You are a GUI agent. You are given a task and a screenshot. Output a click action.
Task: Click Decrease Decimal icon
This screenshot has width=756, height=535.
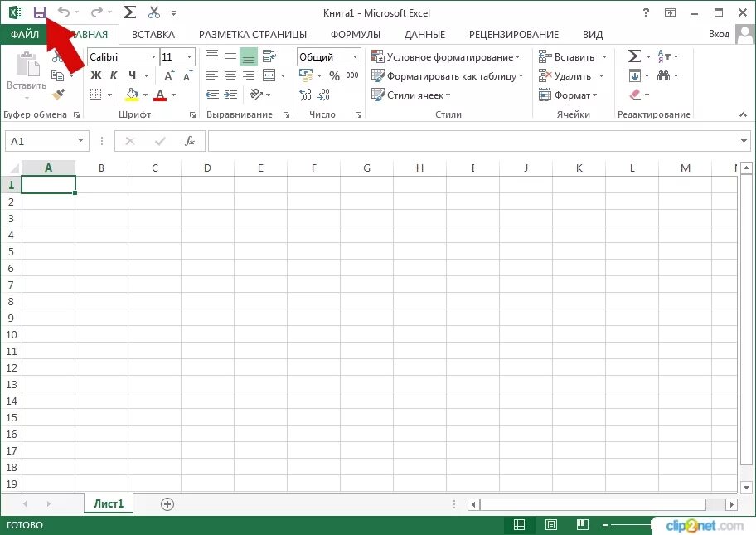[x=323, y=94]
